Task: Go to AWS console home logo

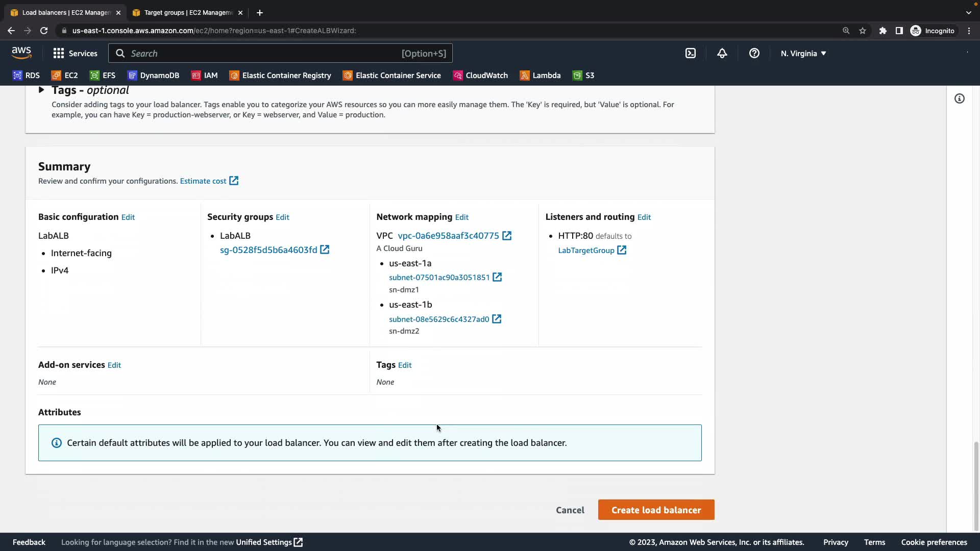Action: [x=21, y=53]
